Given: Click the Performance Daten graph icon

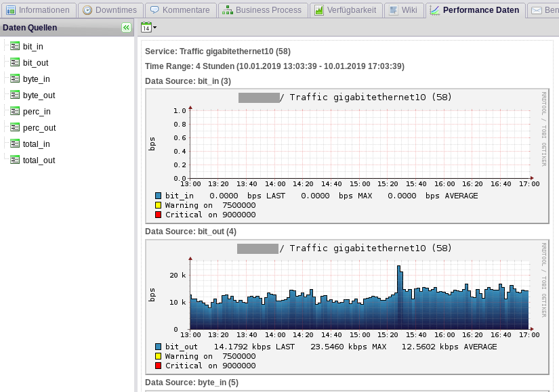Looking at the screenshot, I should [x=434, y=10].
